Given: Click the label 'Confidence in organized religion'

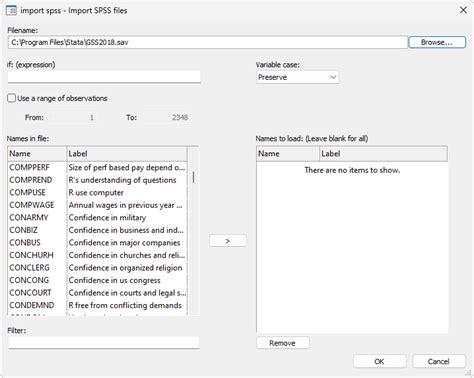Looking at the screenshot, I should pyautogui.click(x=125, y=268).
